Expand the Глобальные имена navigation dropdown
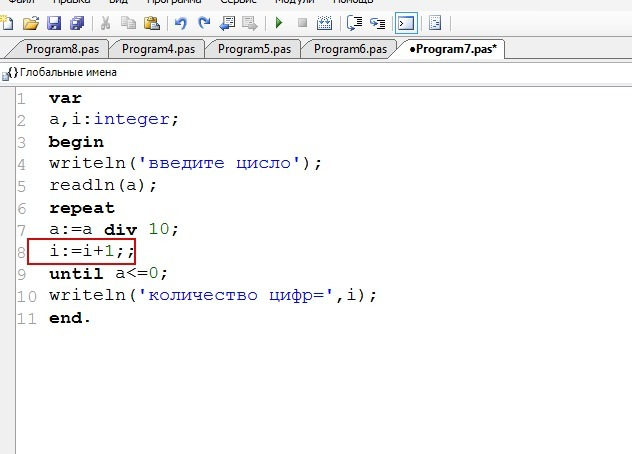This screenshot has width=632, height=454. (x=62, y=73)
